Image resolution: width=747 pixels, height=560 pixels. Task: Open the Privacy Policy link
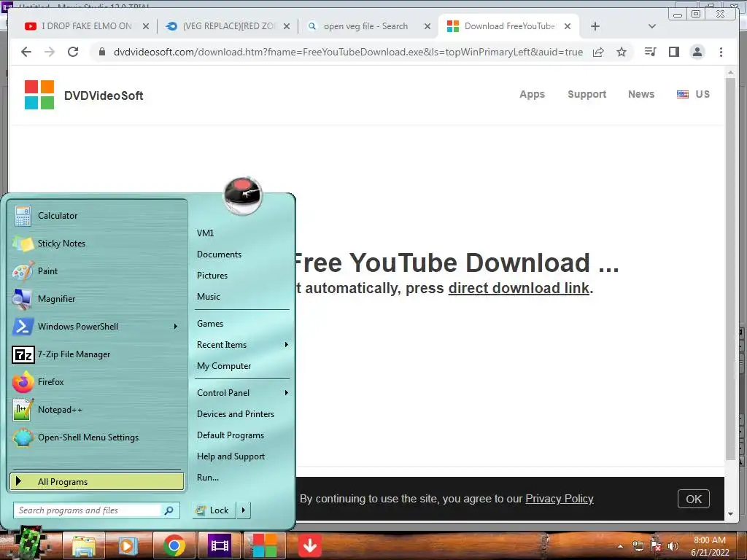[560, 499]
